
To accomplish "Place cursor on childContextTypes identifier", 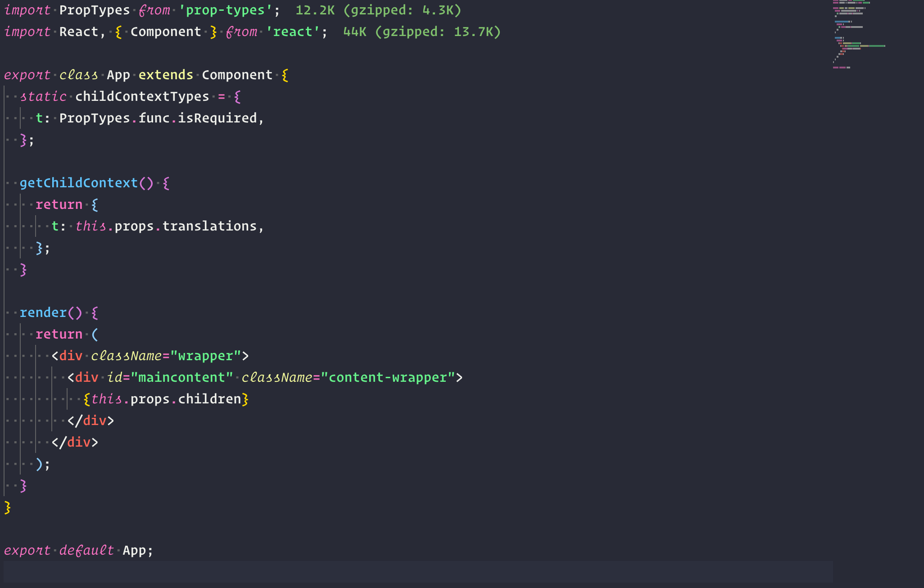I will point(142,97).
